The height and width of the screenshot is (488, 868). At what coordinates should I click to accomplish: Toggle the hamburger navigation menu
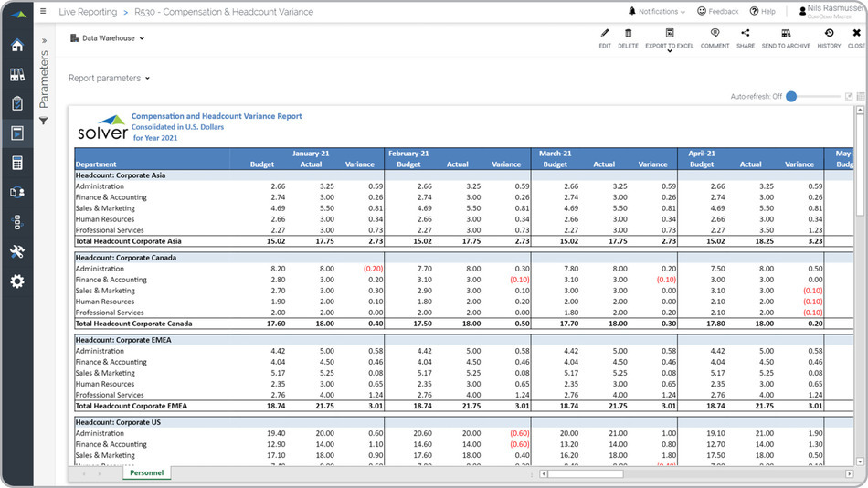point(43,12)
